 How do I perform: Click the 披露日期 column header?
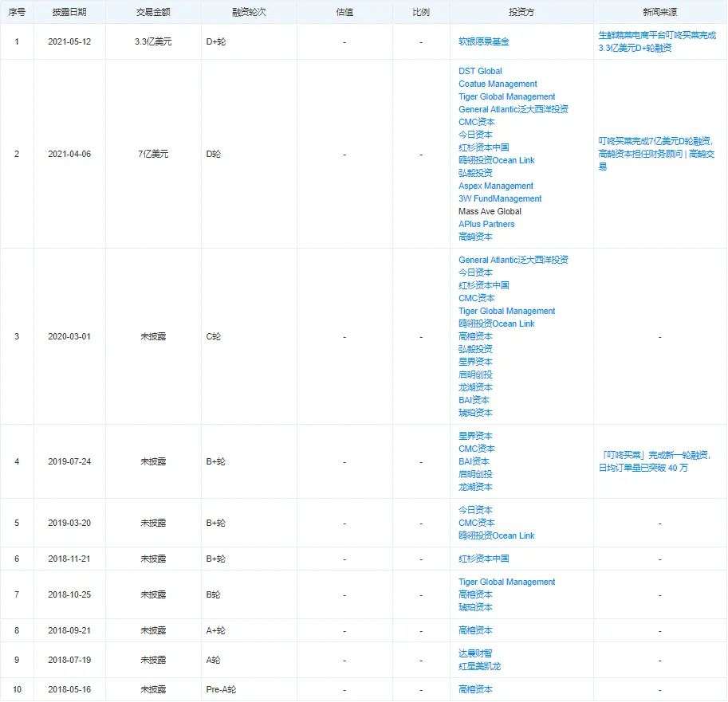pyautogui.click(x=69, y=12)
